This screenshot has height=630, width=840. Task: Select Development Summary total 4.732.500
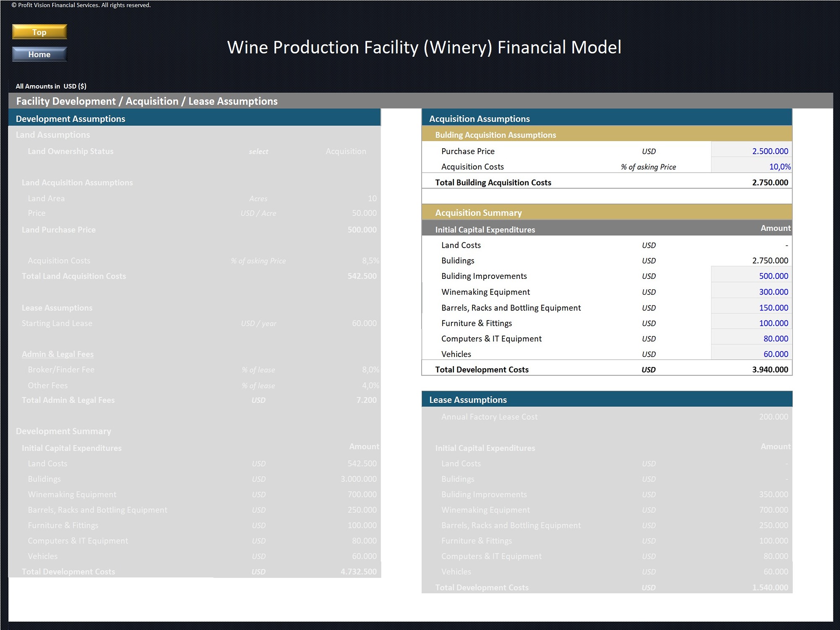click(x=359, y=572)
